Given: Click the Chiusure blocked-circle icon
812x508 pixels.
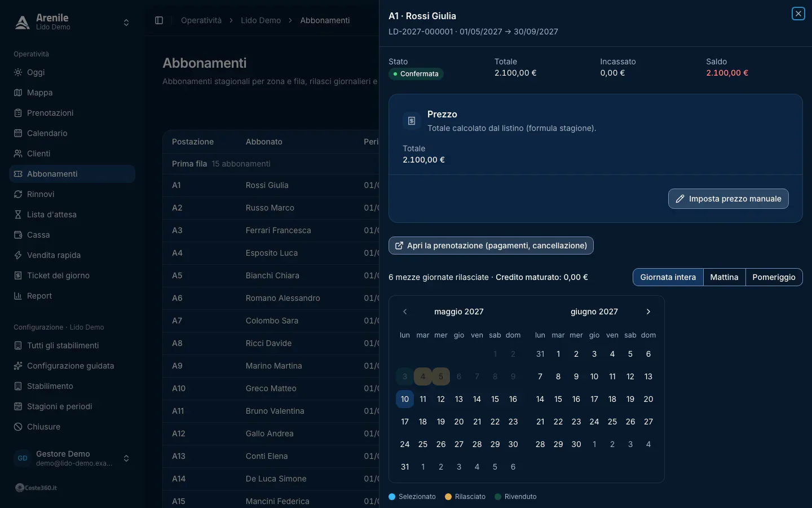Looking at the screenshot, I should pos(18,427).
